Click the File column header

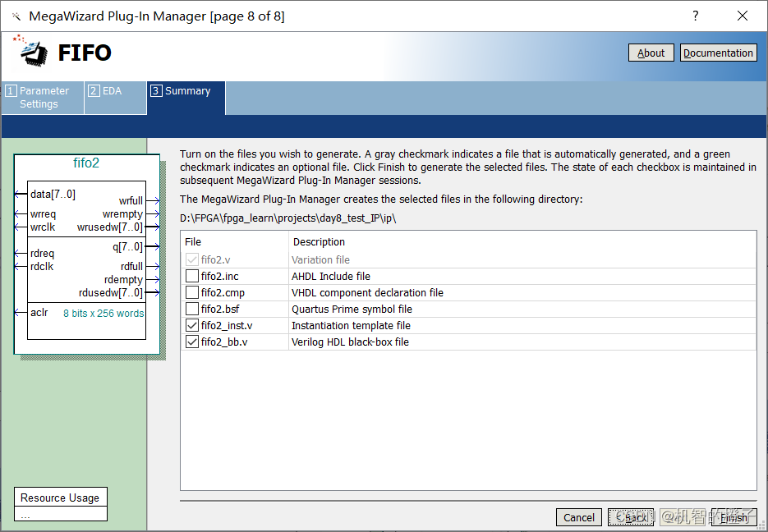[193, 241]
